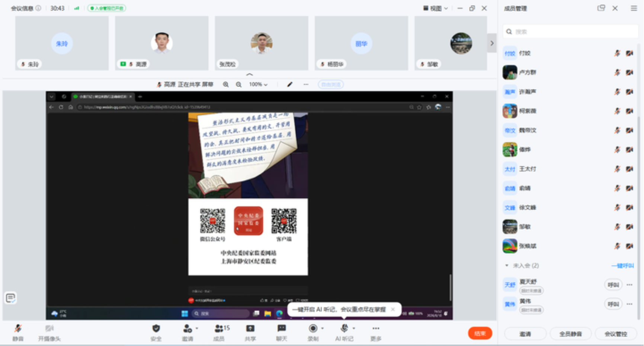Image resolution: width=644 pixels, height=346 pixels.
Task: Mute everyone with 全员静音
Action: (570, 334)
